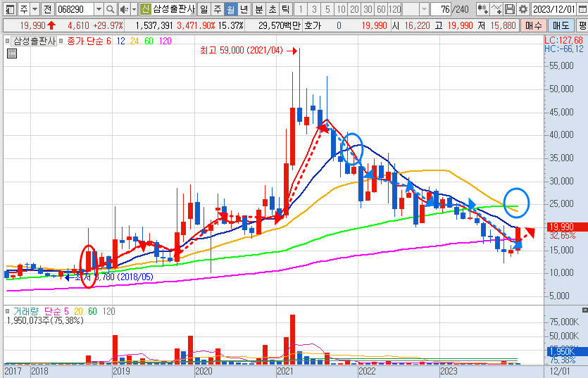The image size is (588, 378).
Task: Click moving average 12 blue legend
Action: [x=120, y=41]
